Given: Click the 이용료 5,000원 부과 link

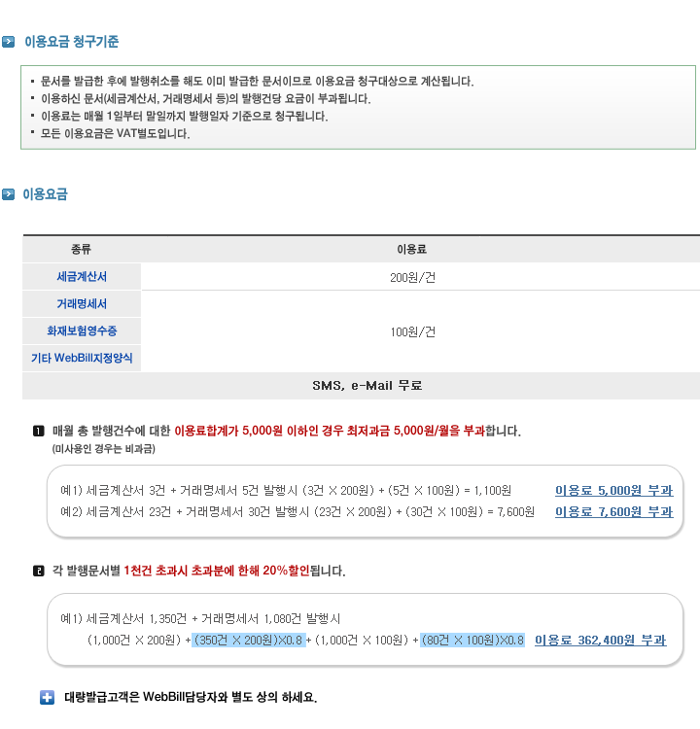Looking at the screenshot, I should [x=613, y=491].
